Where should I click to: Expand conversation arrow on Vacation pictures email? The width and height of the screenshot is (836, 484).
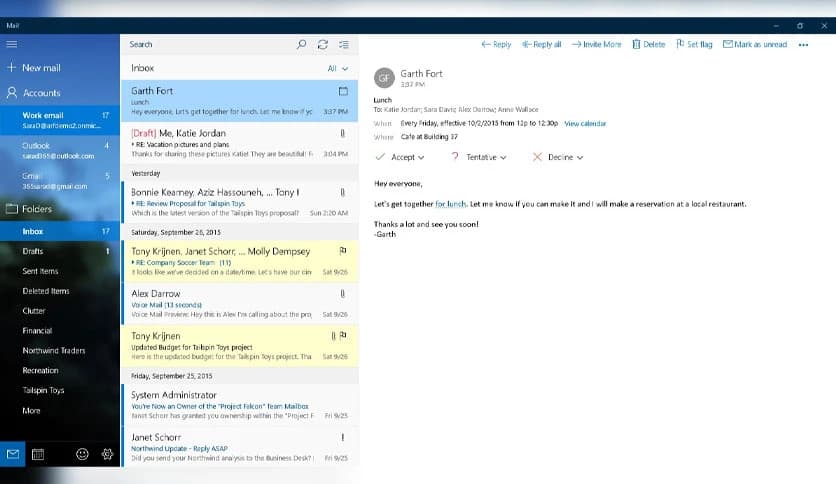click(133, 144)
